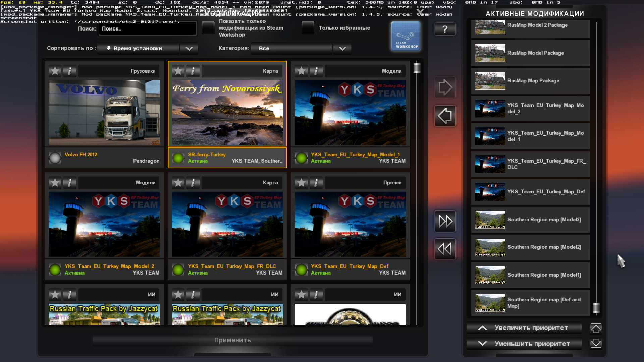Click the Volvo FH 2012 truck thumbnail
This screenshot has width=644, height=362.
104,113
